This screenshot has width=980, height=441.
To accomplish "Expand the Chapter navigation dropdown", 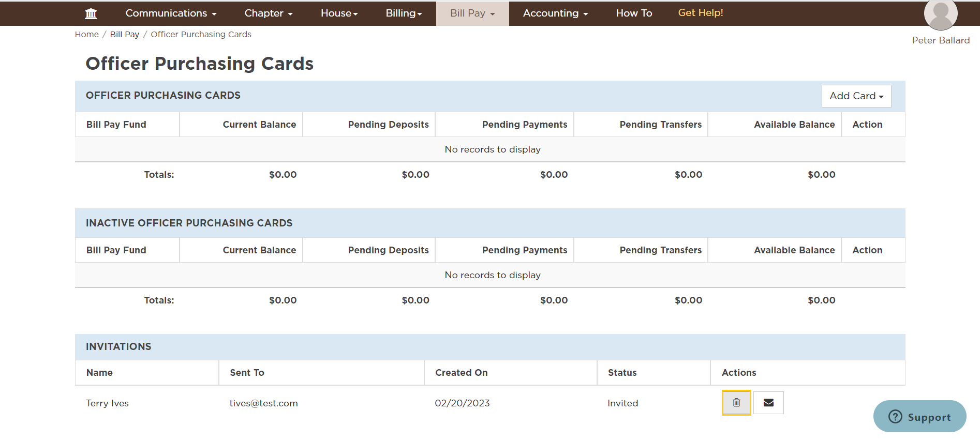I will (x=269, y=13).
